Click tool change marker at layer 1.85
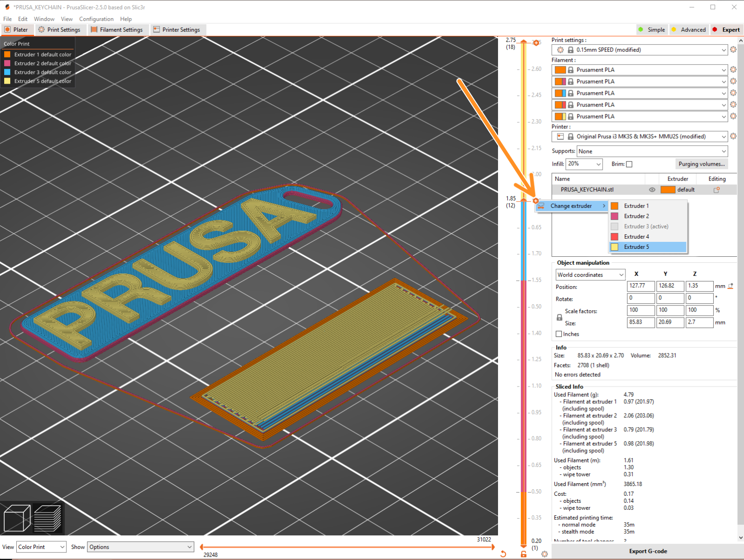The height and width of the screenshot is (560, 744). pos(536,201)
